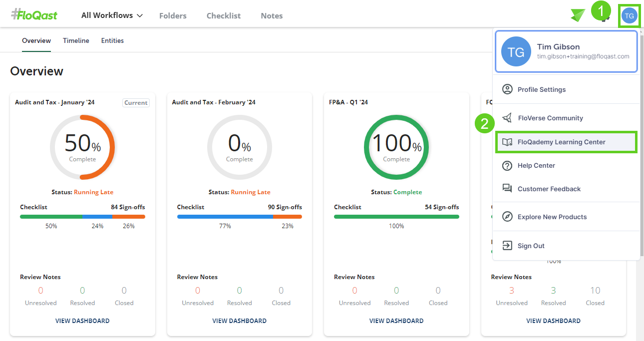Switch to the Entities tab

pyautogui.click(x=112, y=40)
